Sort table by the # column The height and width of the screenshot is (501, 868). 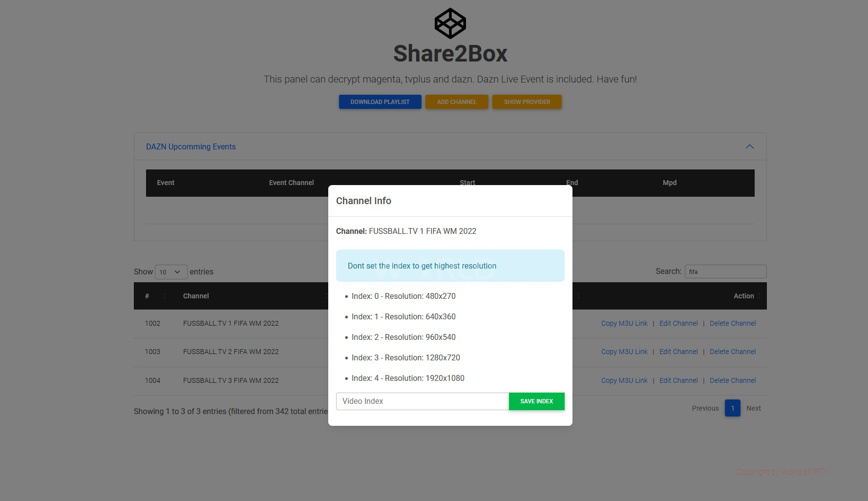[x=147, y=296]
